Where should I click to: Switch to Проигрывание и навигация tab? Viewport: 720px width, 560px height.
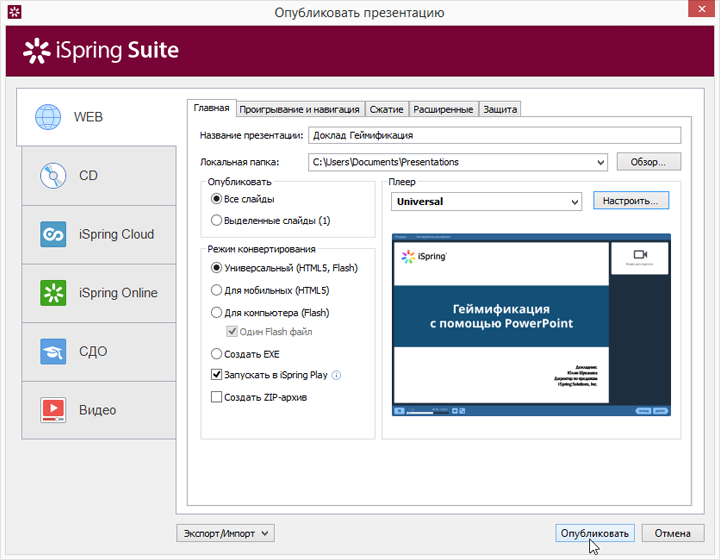(x=299, y=109)
